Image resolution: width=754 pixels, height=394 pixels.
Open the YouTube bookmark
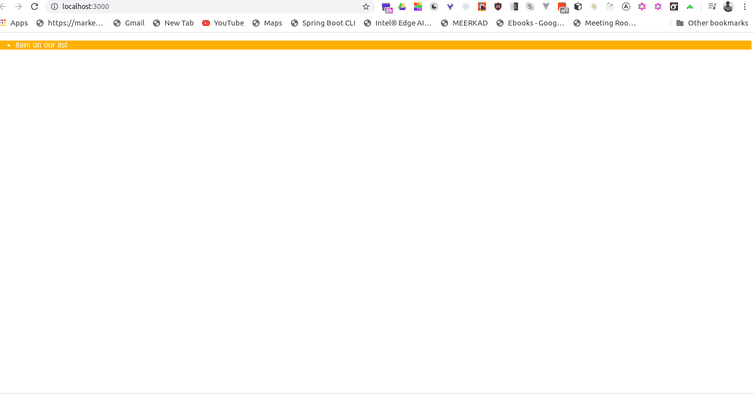point(223,23)
